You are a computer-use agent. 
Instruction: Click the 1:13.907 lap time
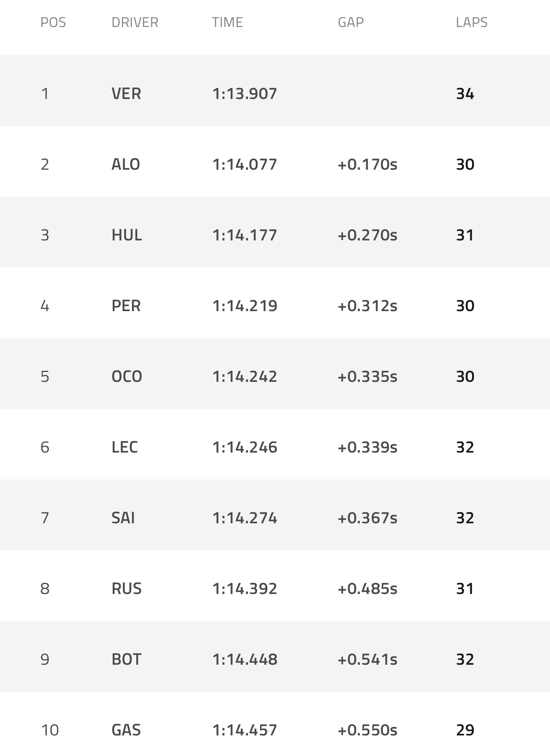pos(245,93)
